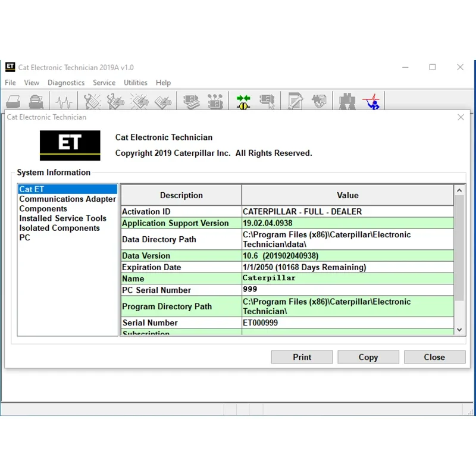Open the View menu
Screen dimensions: 476x476
click(x=32, y=83)
